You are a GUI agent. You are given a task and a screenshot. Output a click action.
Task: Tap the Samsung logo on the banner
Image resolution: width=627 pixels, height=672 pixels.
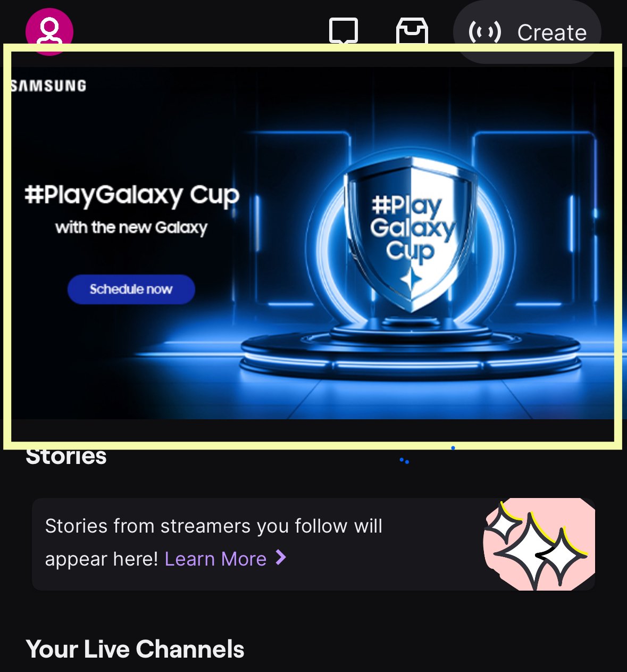(48, 86)
